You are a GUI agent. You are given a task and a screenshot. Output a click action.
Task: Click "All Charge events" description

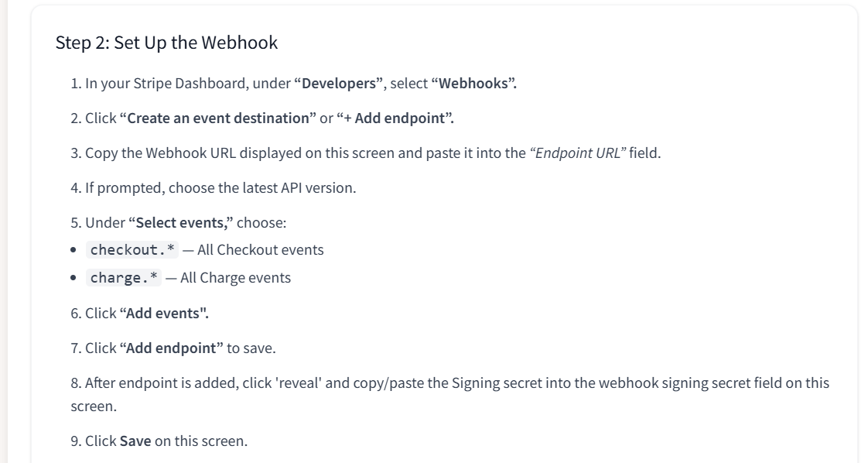pos(235,278)
